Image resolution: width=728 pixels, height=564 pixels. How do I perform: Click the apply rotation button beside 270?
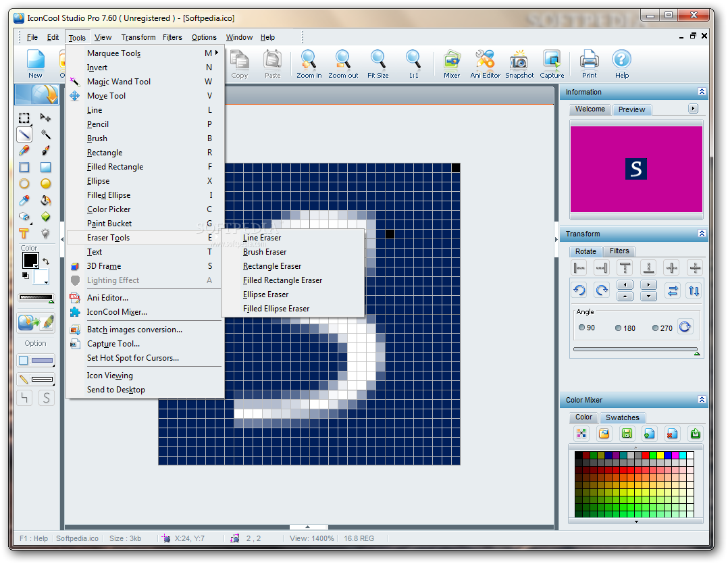[x=685, y=327]
